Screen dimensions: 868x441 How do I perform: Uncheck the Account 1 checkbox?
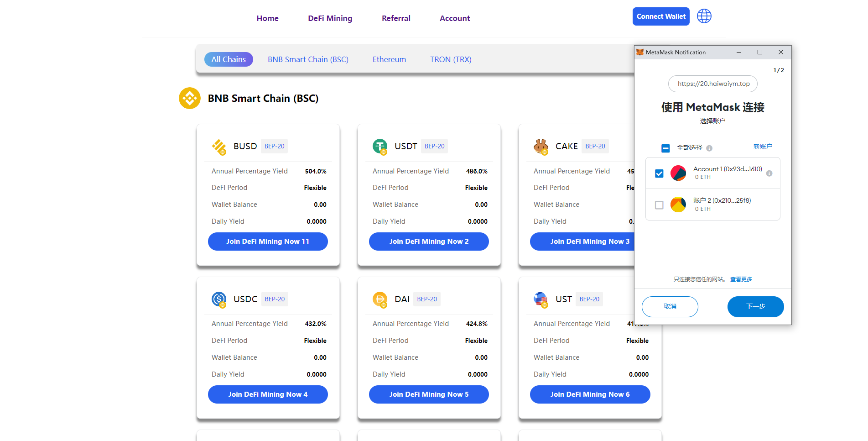pos(659,173)
